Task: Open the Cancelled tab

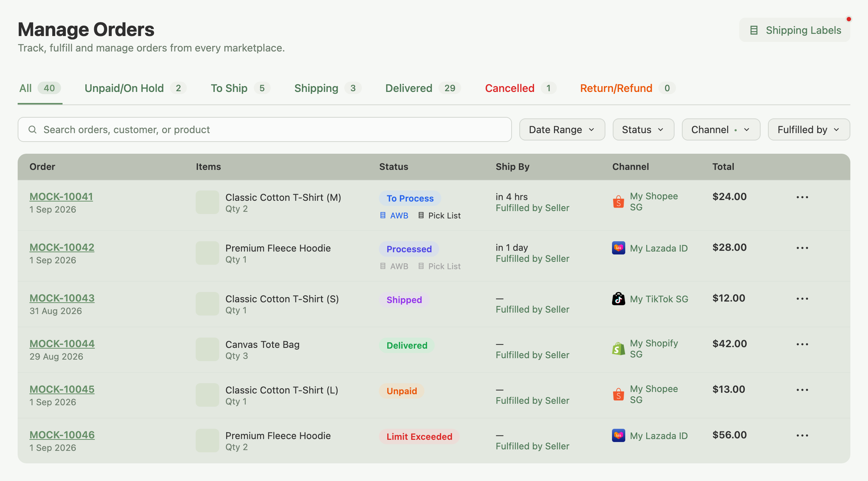Action: pyautogui.click(x=520, y=88)
